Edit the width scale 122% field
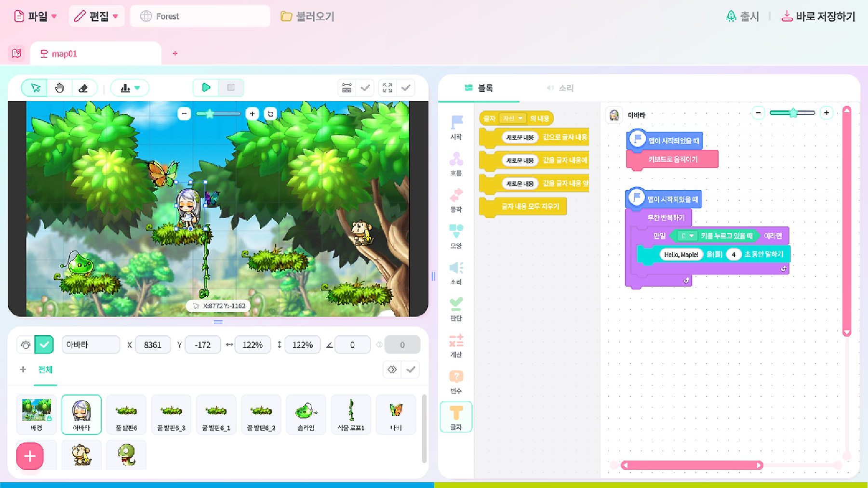 coord(253,344)
